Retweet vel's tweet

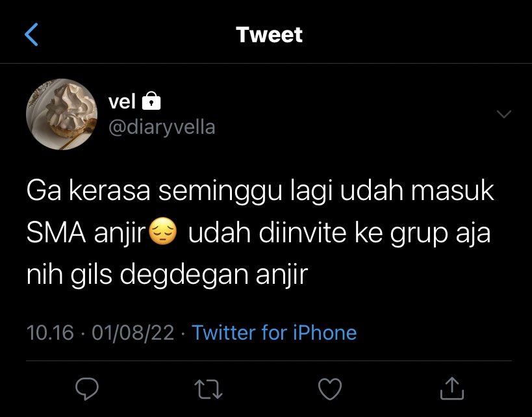click(209, 389)
